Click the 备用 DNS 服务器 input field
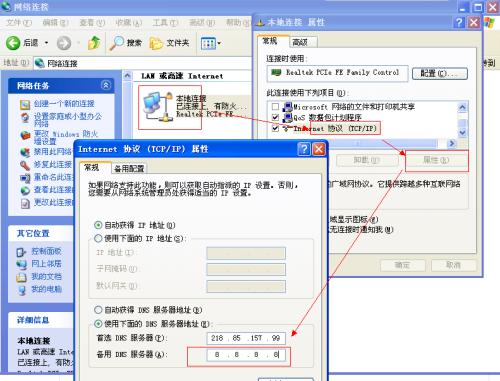The width and height of the screenshot is (500, 381). pyautogui.click(x=246, y=355)
